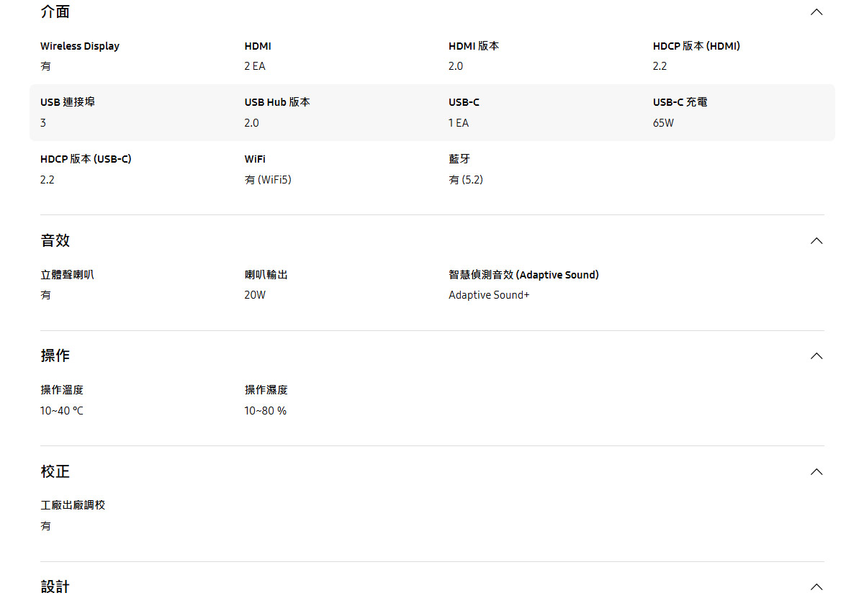The width and height of the screenshot is (864, 616).
Task: Click the USB Hub 版本 label
Action: tap(277, 102)
